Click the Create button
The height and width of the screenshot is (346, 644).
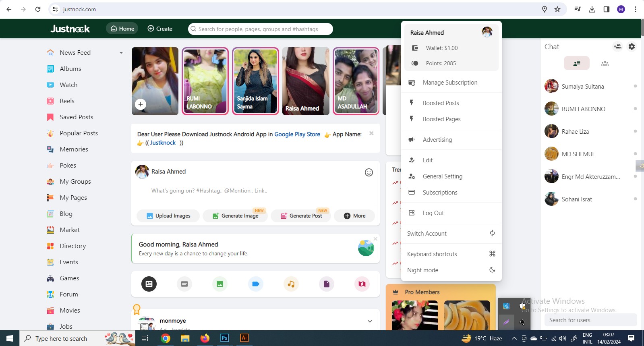160,29
